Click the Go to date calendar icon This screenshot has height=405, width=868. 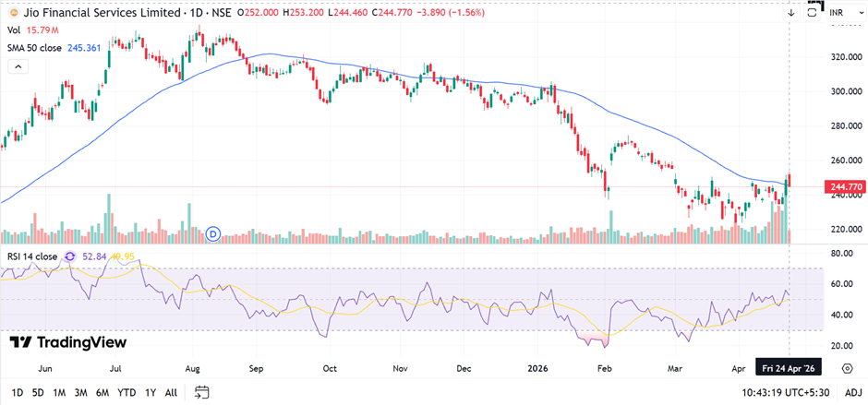click(202, 392)
